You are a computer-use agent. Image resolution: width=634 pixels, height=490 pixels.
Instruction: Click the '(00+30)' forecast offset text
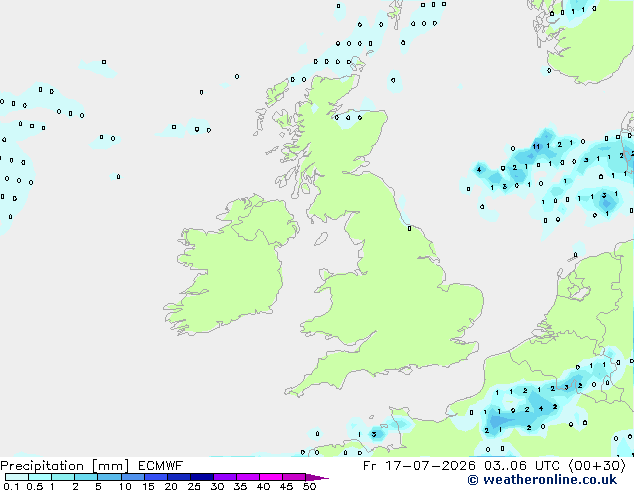click(597, 466)
